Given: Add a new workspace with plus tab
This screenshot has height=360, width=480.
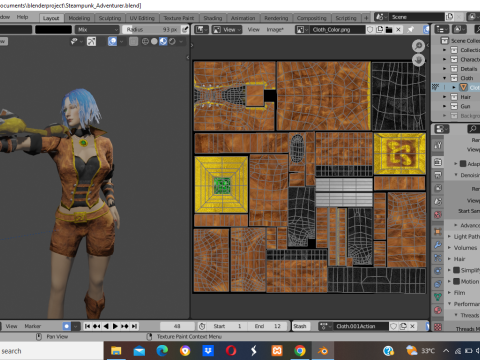Looking at the screenshot, I should pos(366,18).
